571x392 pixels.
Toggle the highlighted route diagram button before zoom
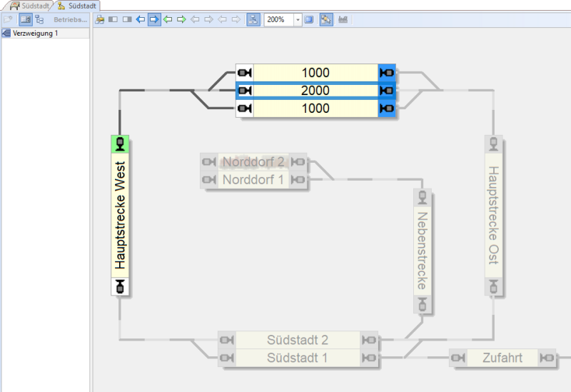click(253, 19)
